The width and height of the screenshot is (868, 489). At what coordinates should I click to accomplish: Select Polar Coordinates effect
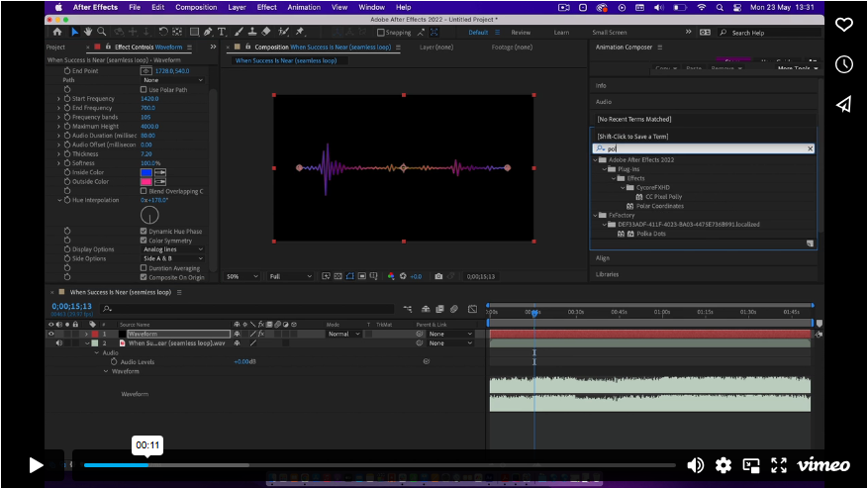[659, 206]
